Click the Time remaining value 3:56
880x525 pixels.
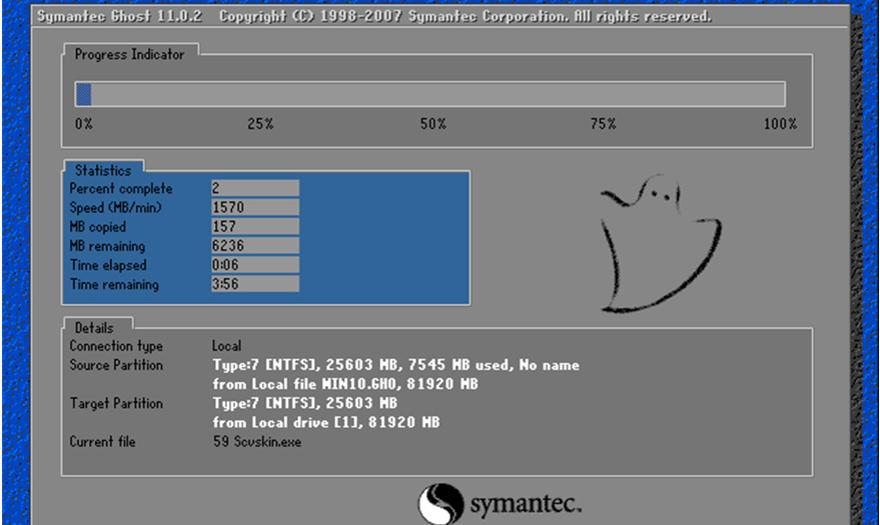pyautogui.click(x=255, y=284)
